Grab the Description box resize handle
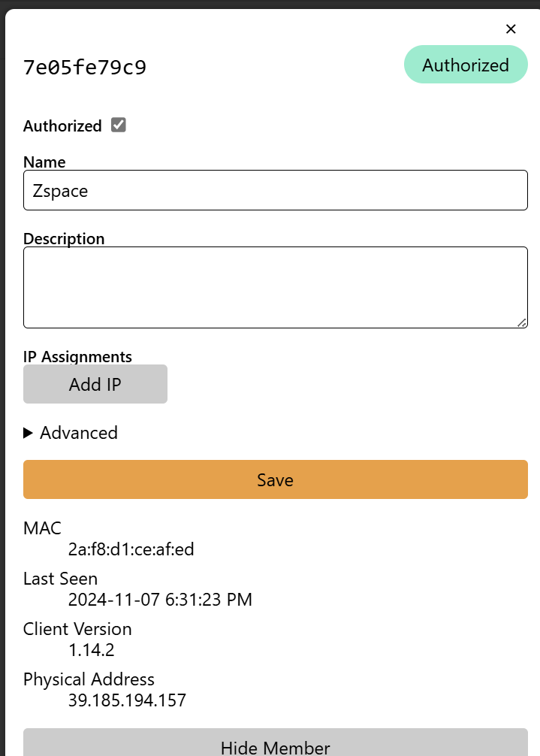540x756 pixels. [x=521, y=322]
